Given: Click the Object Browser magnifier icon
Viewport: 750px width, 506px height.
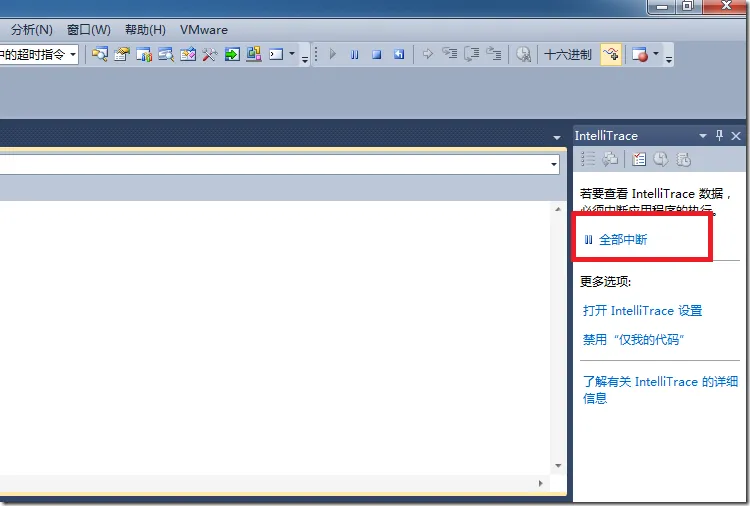Looking at the screenshot, I should click(165, 55).
